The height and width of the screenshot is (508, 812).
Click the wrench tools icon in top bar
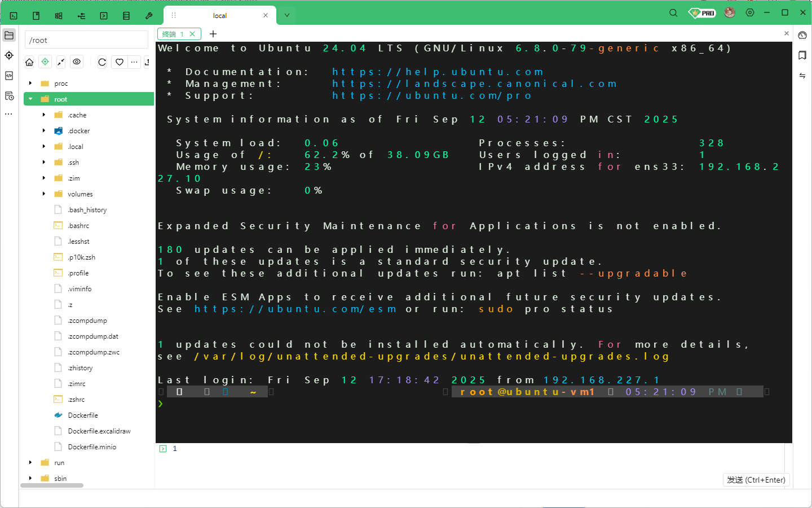coord(149,16)
